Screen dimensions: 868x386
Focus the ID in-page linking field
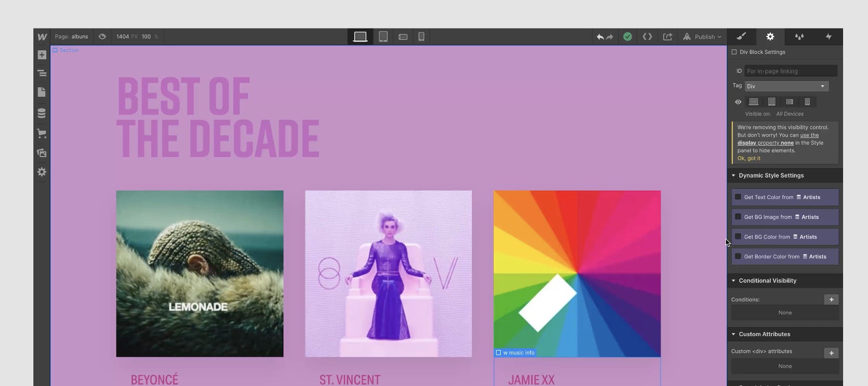point(791,71)
